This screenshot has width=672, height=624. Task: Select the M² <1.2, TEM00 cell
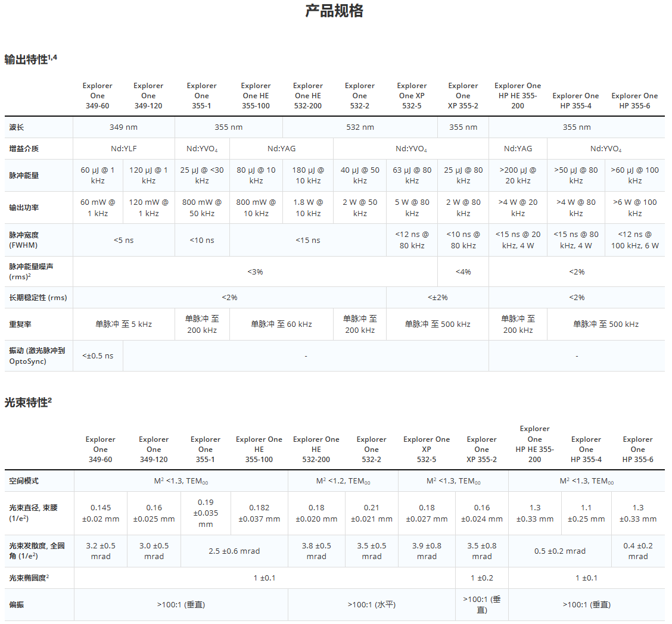coord(343,481)
